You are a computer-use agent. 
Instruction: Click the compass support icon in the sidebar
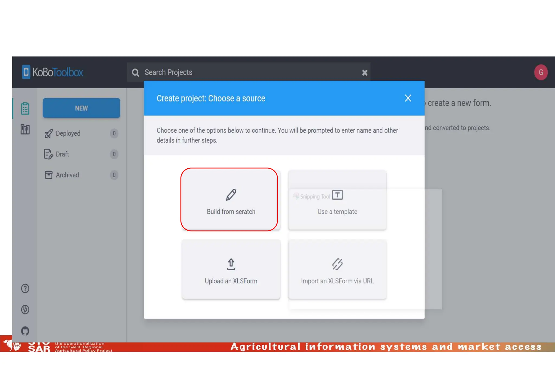click(25, 309)
